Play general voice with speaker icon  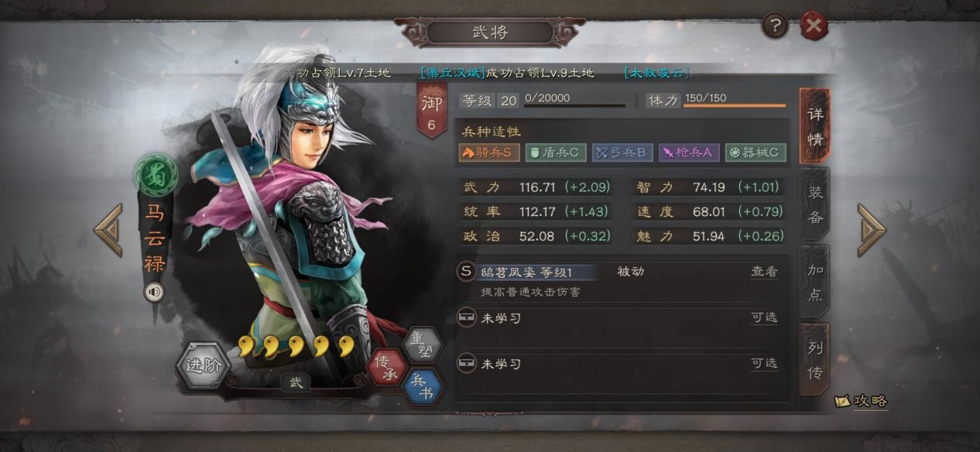[154, 292]
